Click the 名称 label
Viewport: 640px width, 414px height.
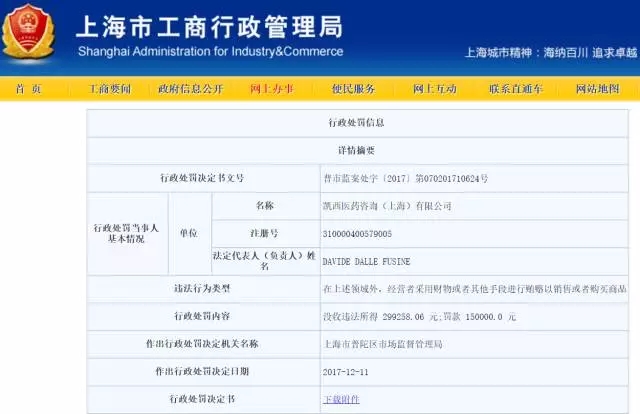pyautogui.click(x=265, y=205)
